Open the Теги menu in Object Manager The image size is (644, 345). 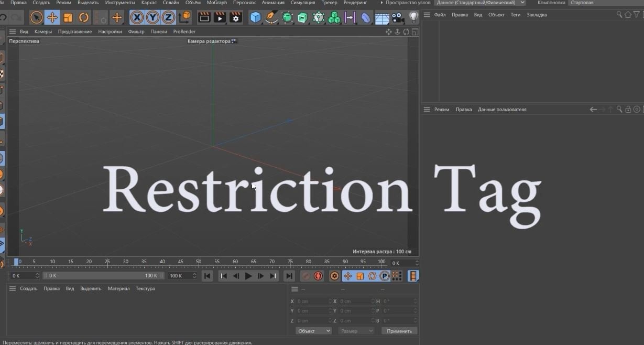tap(516, 15)
